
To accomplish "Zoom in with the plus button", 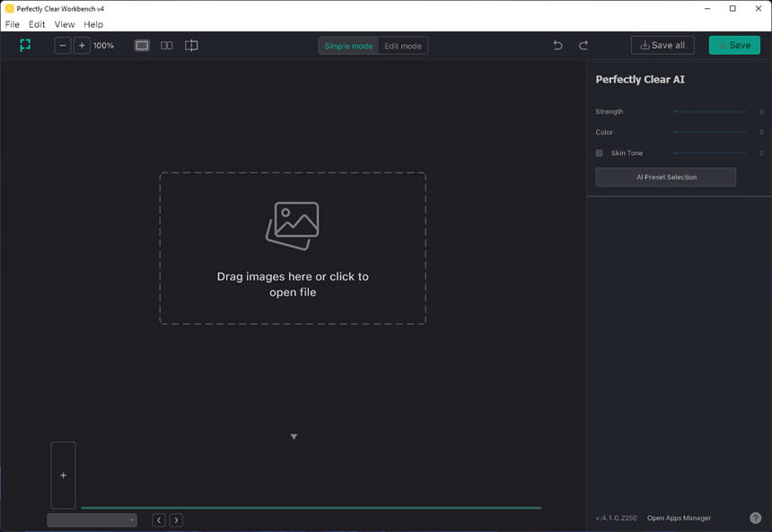I will click(x=82, y=45).
